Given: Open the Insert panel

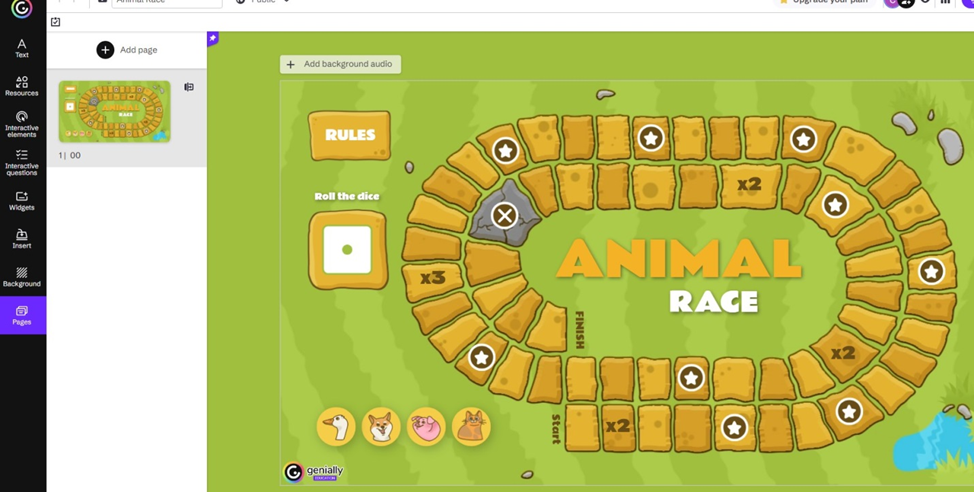Looking at the screenshot, I should tap(22, 239).
